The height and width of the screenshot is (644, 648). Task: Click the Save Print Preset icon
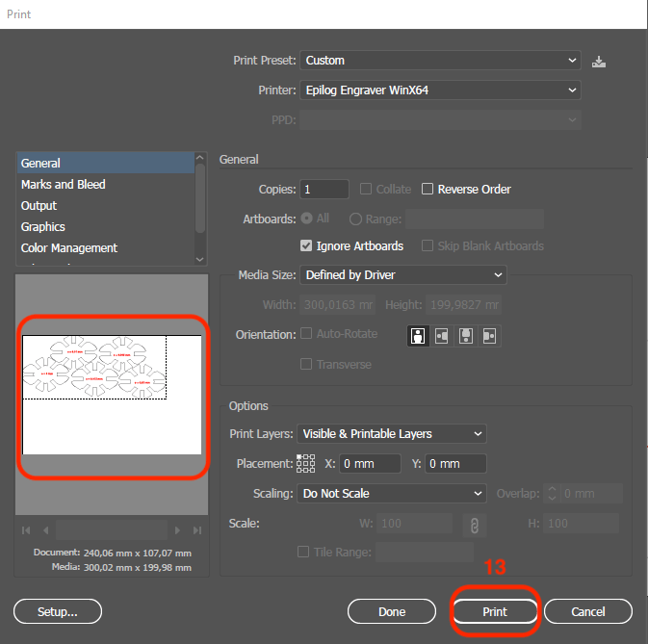point(599,61)
